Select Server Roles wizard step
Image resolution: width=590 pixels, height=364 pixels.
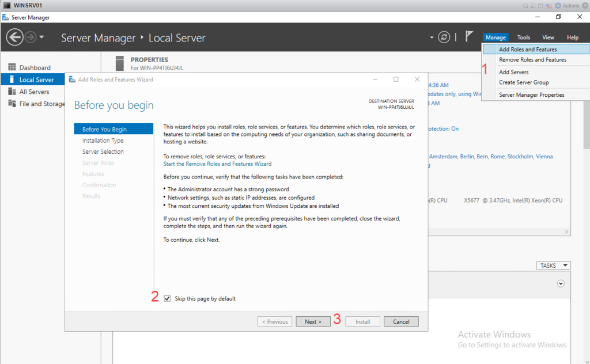pyautogui.click(x=98, y=163)
